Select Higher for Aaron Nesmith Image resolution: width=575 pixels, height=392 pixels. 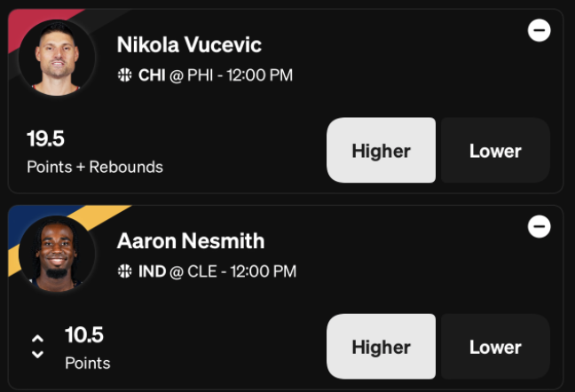coord(381,346)
